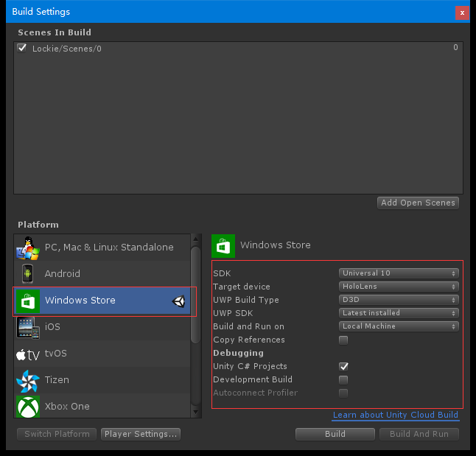Open the Learn about Unity Cloud Build link

396,415
